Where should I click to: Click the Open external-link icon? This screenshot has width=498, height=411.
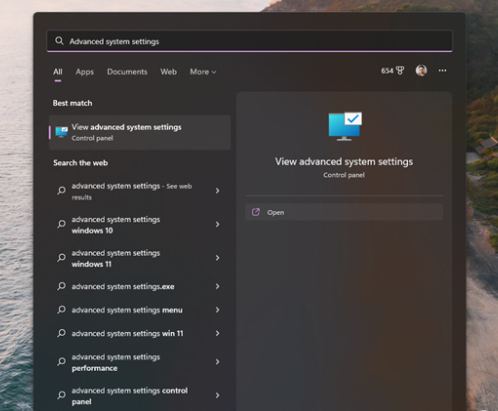[256, 212]
